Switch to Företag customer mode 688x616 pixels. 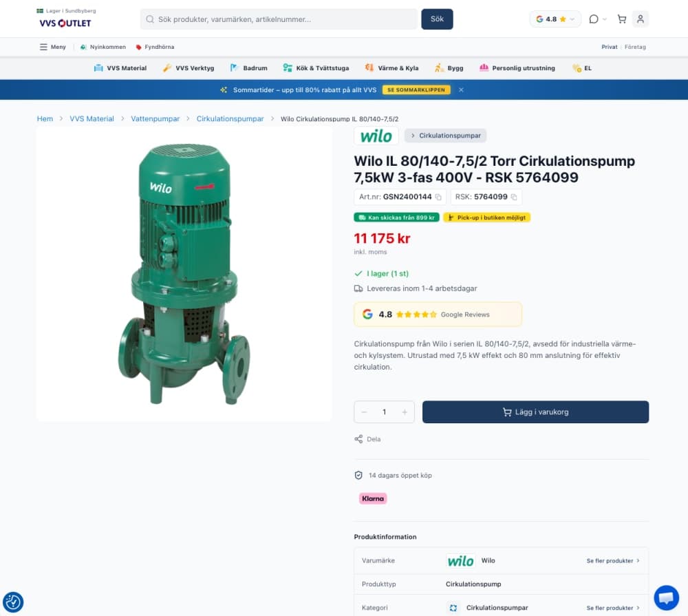[635, 47]
